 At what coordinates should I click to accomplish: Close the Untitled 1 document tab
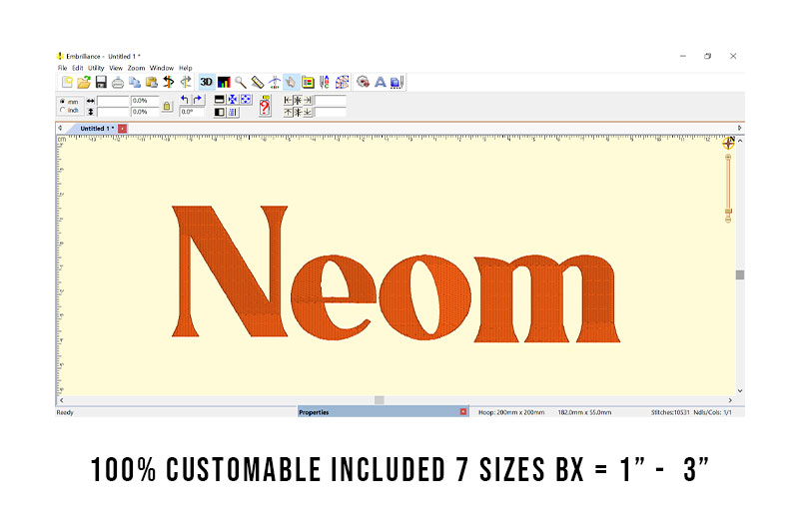(122, 129)
